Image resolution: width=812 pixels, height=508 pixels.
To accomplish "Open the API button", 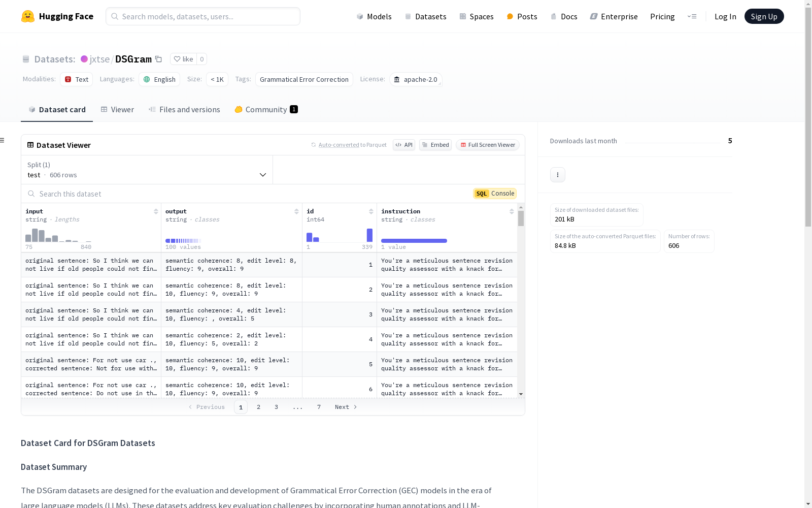I will pyautogui.click(x=404, y=145).
